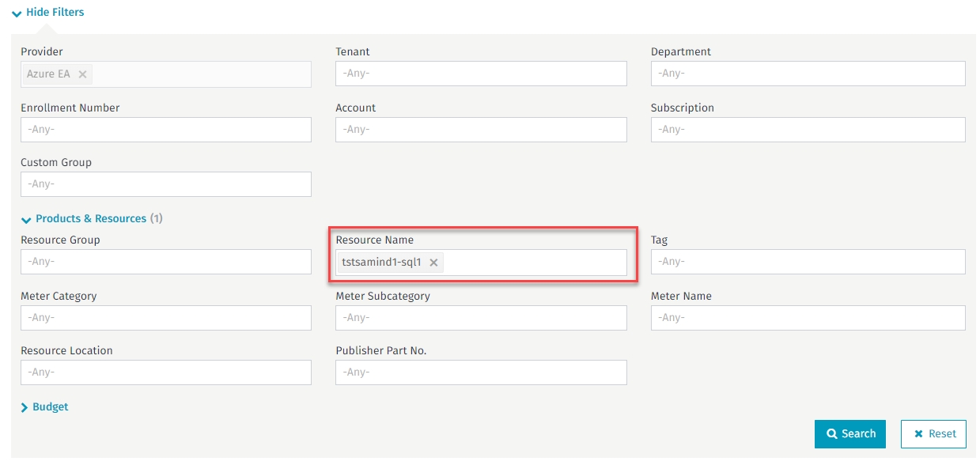
Task: Reset all filters
Action: pyautogui.click(x=933, y=434)
